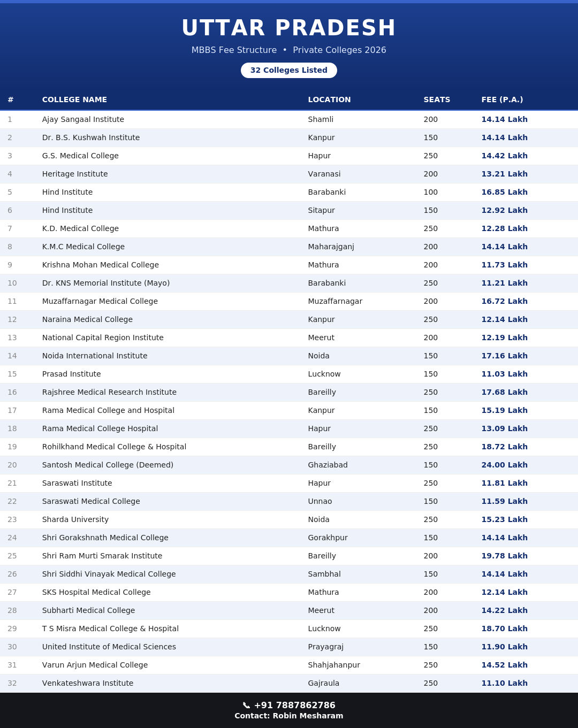The image size is (578, 728).
Task: Click 'Contact: Robin Mesharam' text
Action: point(289,716)
